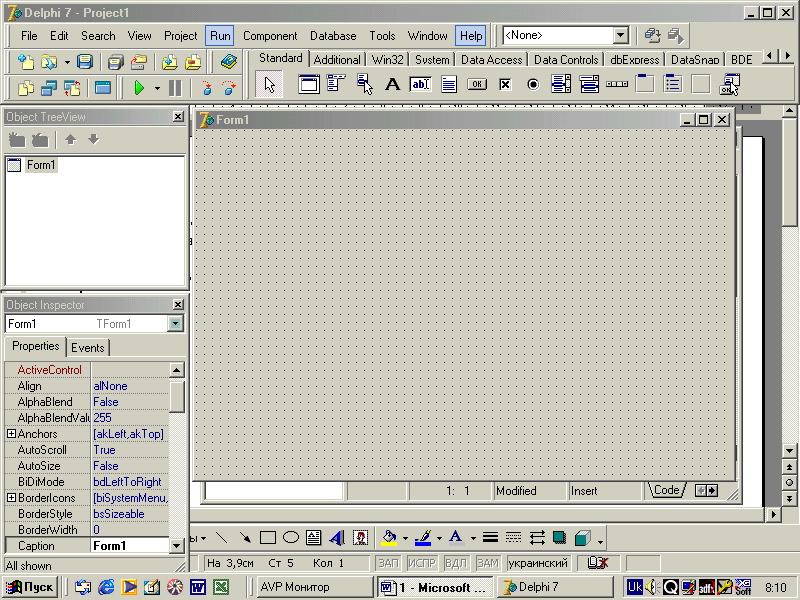Switch to the Win32 palette tab
The image size is (800, 600).
pyautogui.click(x=388, y=60)
